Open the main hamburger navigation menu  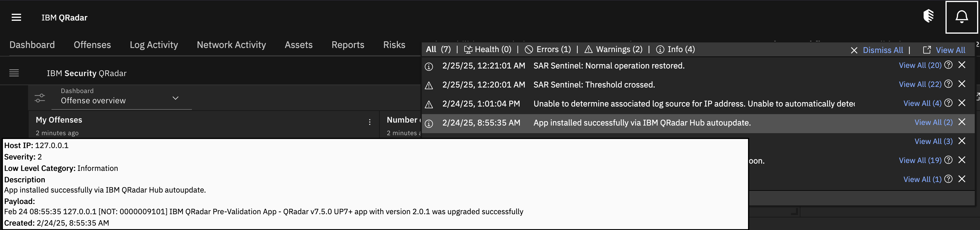coord(16,18)
